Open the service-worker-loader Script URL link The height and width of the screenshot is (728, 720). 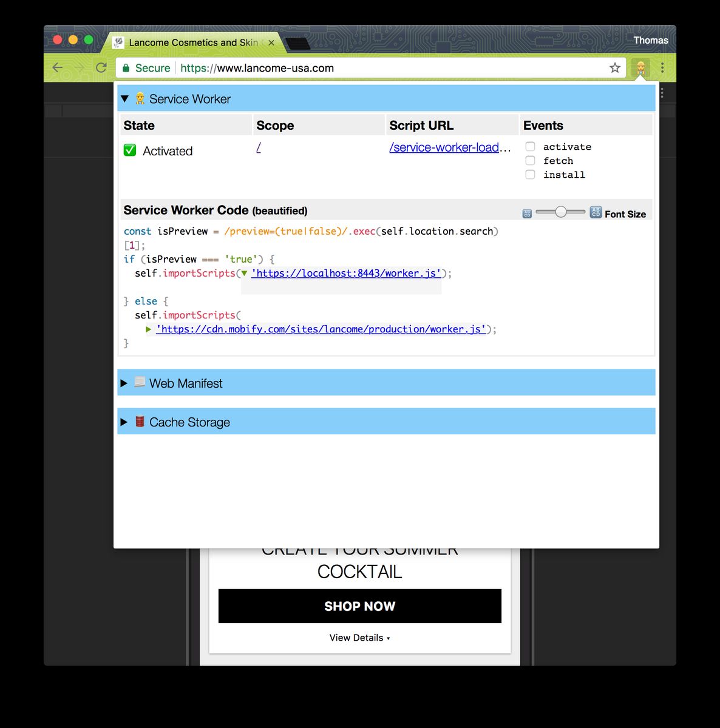coord(444,147)
